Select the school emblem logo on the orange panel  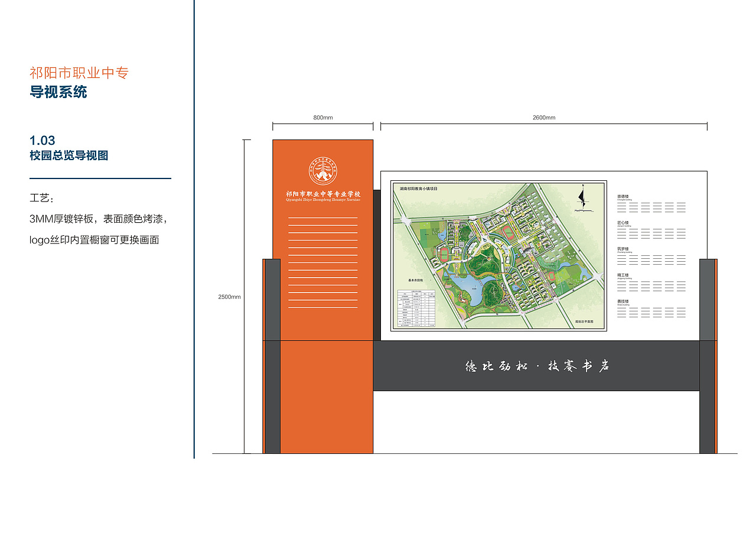coord(322,171)
